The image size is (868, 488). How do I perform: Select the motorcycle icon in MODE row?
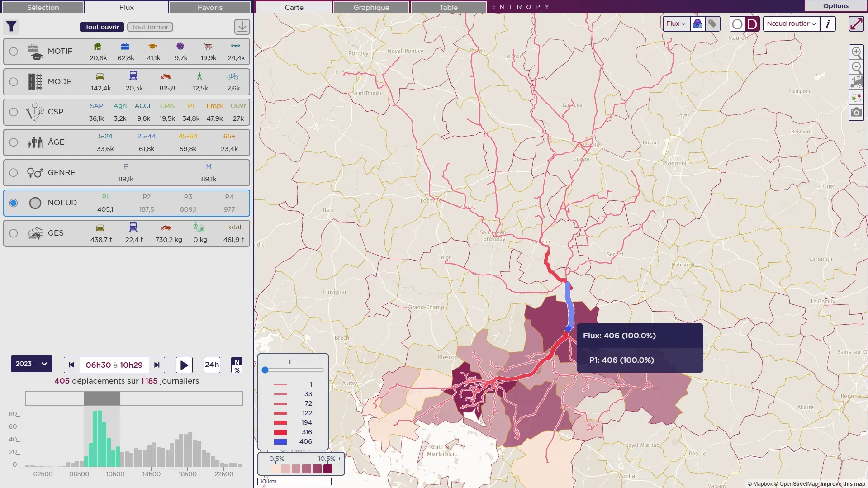coord(166,76)
